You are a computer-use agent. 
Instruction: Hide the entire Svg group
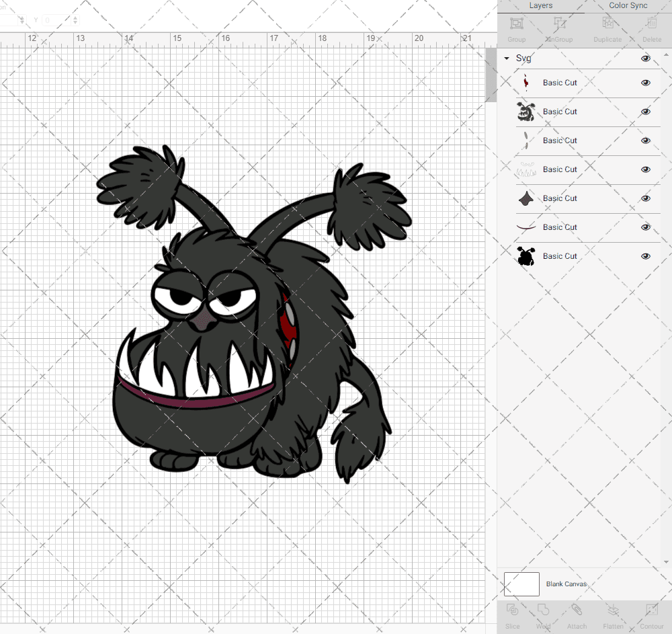coord(646,58)
